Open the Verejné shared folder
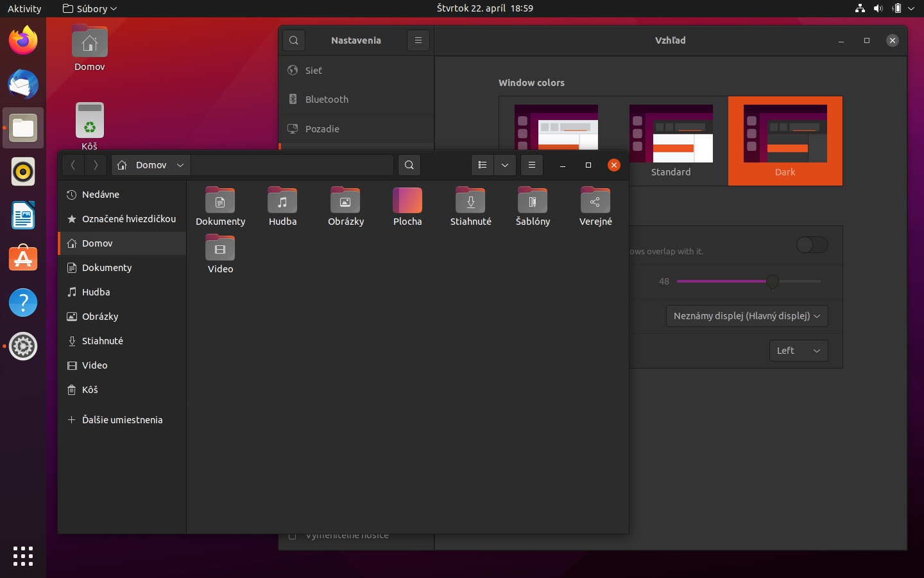924x578 pixels. click(595, 206)
